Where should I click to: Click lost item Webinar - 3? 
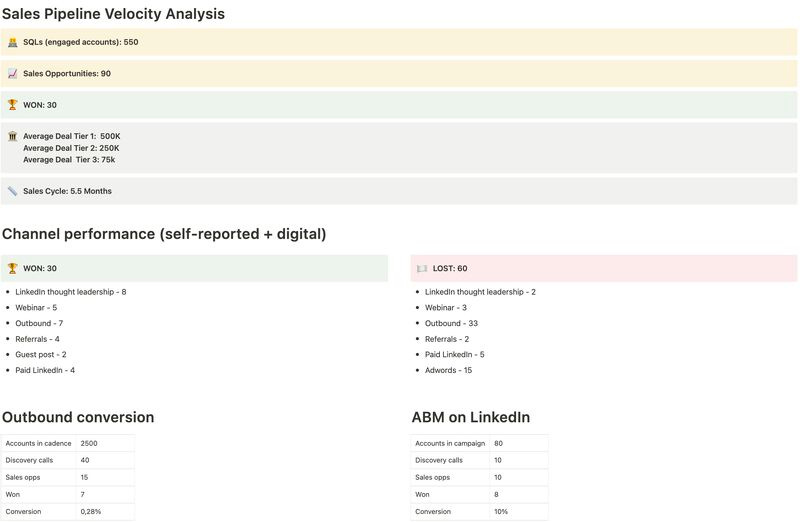point(446,308)
